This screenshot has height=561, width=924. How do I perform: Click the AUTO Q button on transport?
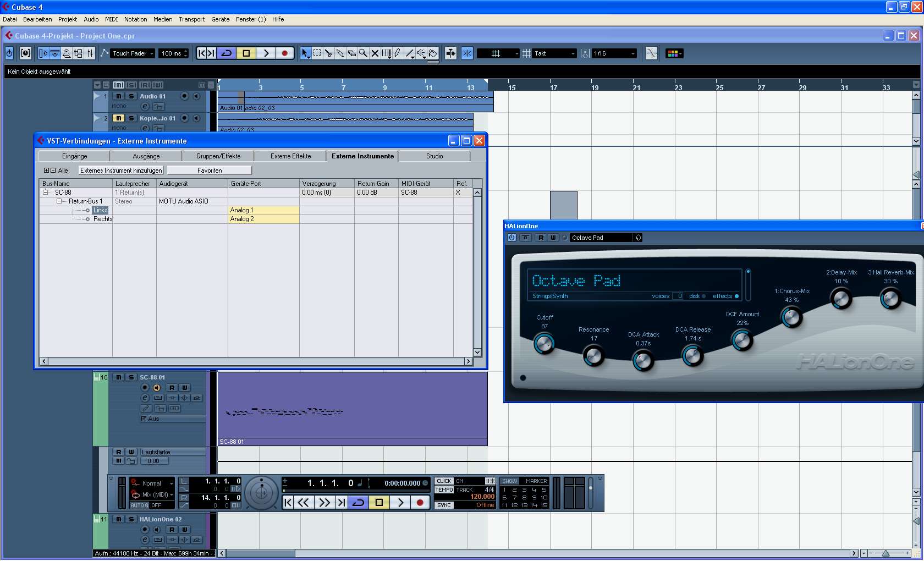point(140,505)
